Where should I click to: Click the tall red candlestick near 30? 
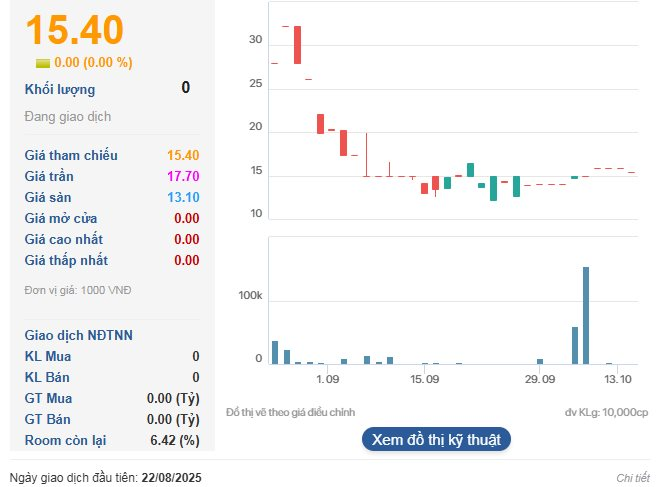[297, 45]
